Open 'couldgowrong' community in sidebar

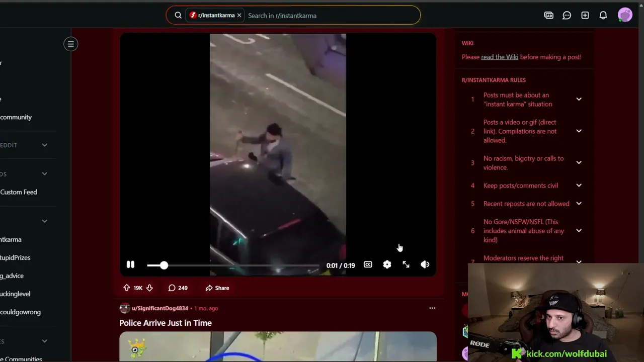pos(20,312)
